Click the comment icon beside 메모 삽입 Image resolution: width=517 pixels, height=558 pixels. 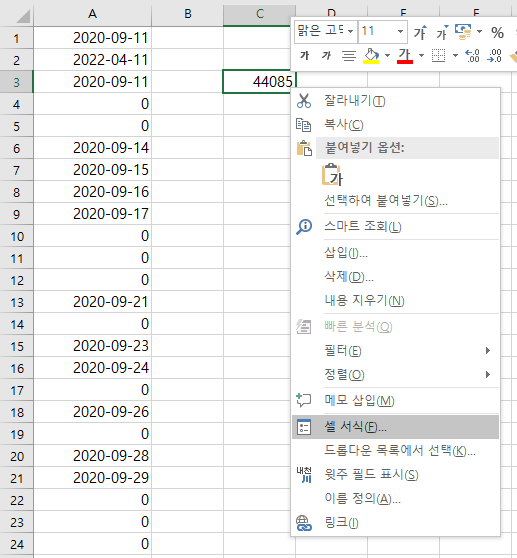tap(304, 400)
